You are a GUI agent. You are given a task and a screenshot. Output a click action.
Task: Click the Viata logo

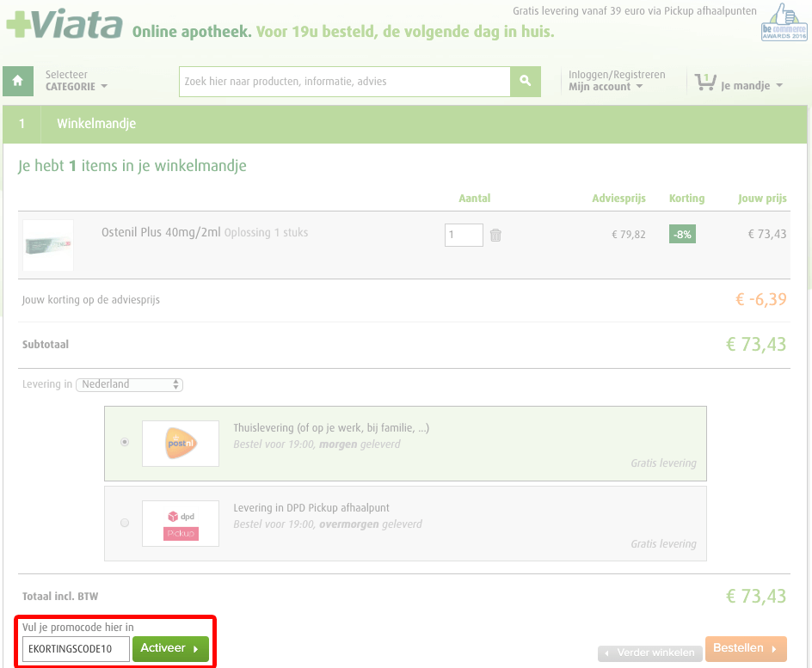(x=65, y=24)
